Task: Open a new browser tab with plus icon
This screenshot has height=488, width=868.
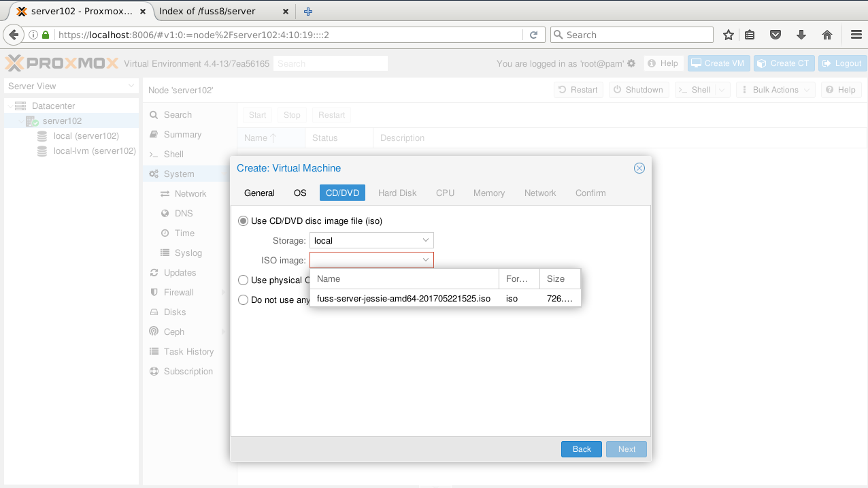Action: point(308,11)
